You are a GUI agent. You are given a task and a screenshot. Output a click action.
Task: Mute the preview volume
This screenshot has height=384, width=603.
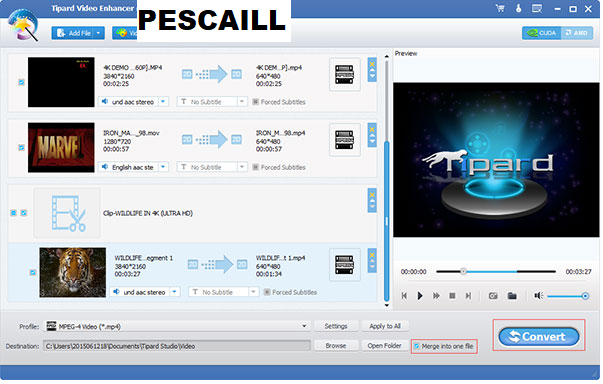pyautogui.click(x=538, y=296)
